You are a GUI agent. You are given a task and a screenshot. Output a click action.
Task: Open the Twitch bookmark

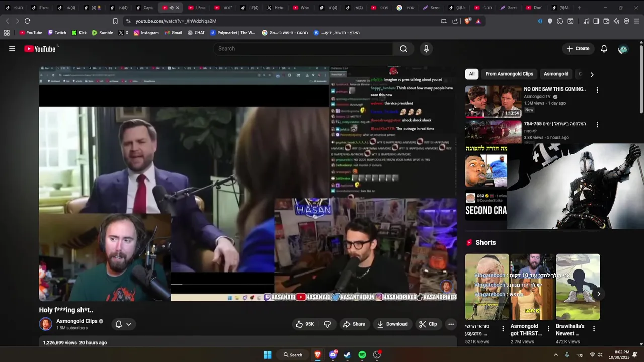pyautogui.click(x=57, y=33)
